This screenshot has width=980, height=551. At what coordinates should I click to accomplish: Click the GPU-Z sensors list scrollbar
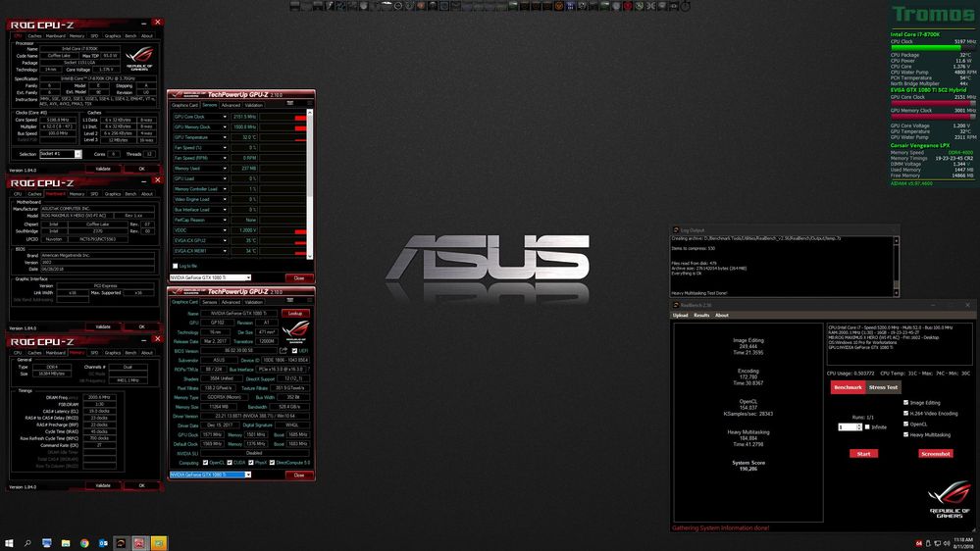[309, 185]
